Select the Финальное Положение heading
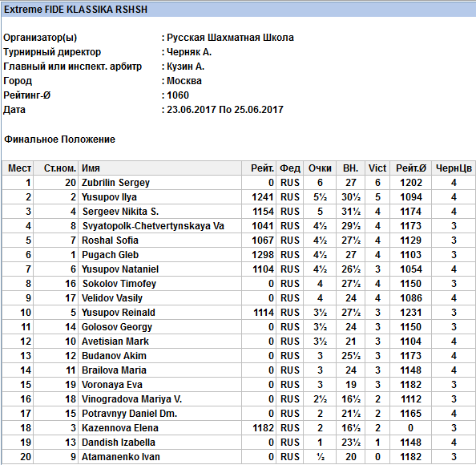The height and width of the screenshot is (465, 476). coord(59,139)
